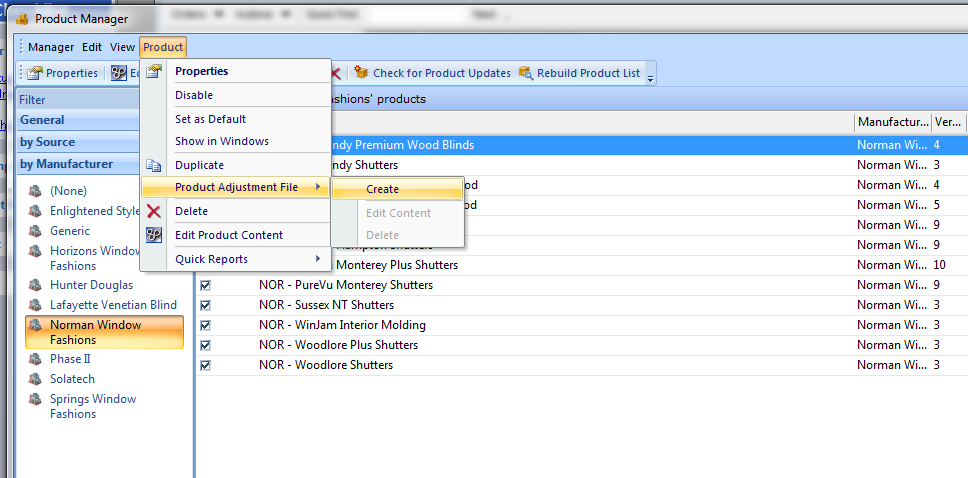Select the NOR - Sussex NT Shutters row
Screen dimensions: 968x478
580,304
